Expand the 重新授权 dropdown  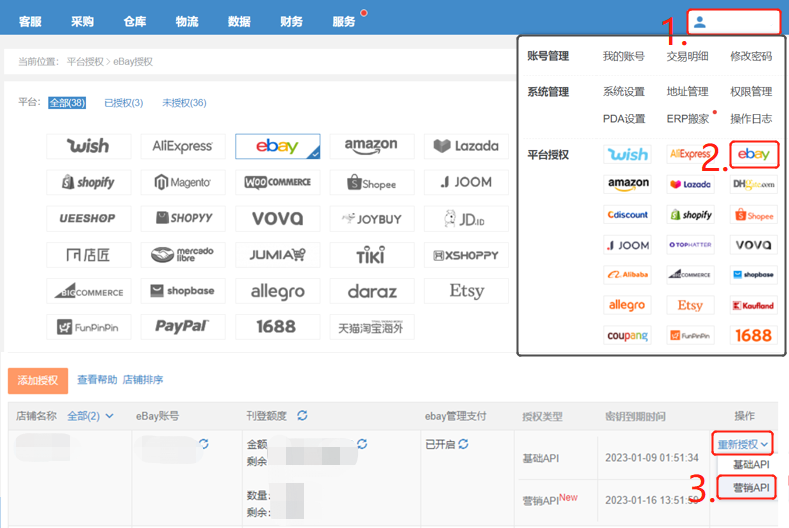[x=743, y=444]
